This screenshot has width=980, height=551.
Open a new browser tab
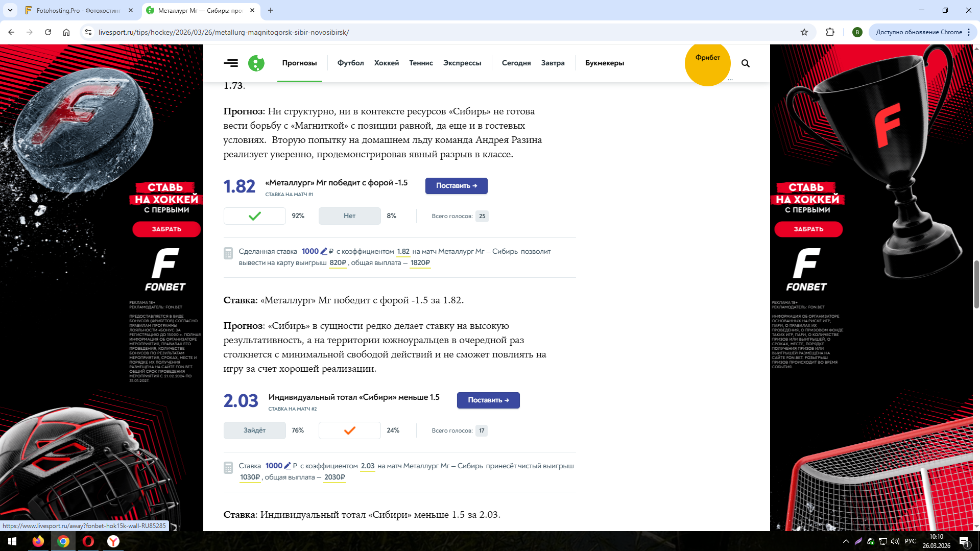[271, 10]
